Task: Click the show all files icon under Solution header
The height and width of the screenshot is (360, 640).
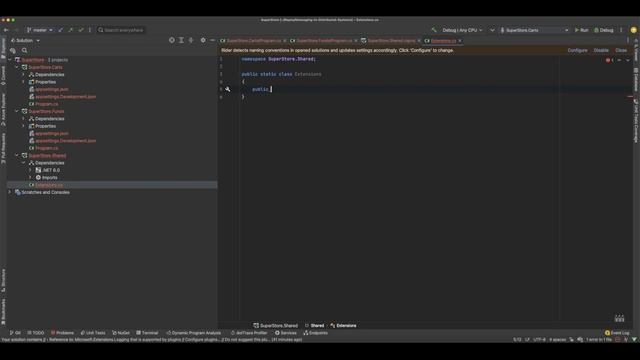Action: click(x=13, y=51)
